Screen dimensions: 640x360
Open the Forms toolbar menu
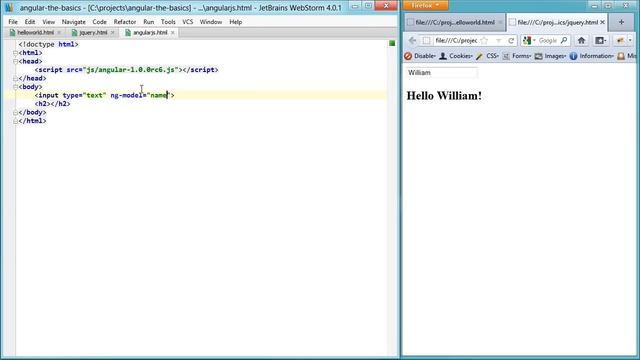(517, 56)
